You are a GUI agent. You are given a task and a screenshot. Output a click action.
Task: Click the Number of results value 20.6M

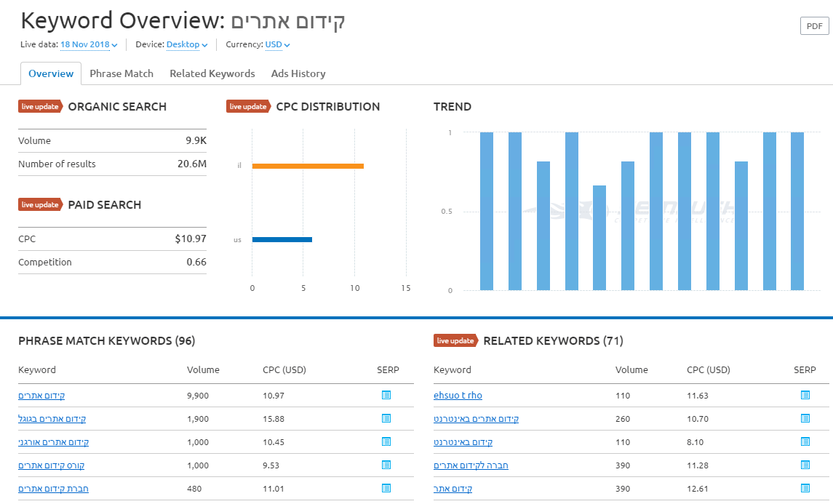coord(192,164)
